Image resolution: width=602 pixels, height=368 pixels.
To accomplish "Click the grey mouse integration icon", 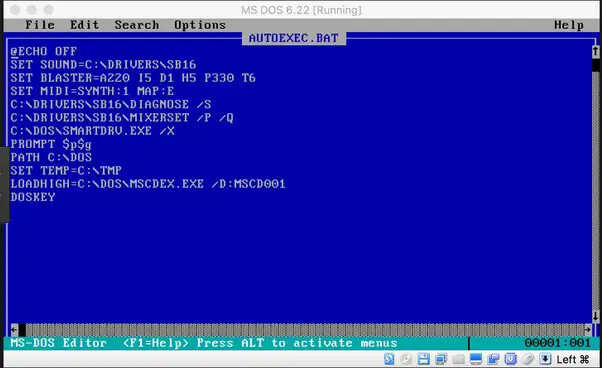I will (x=528, y=359).
